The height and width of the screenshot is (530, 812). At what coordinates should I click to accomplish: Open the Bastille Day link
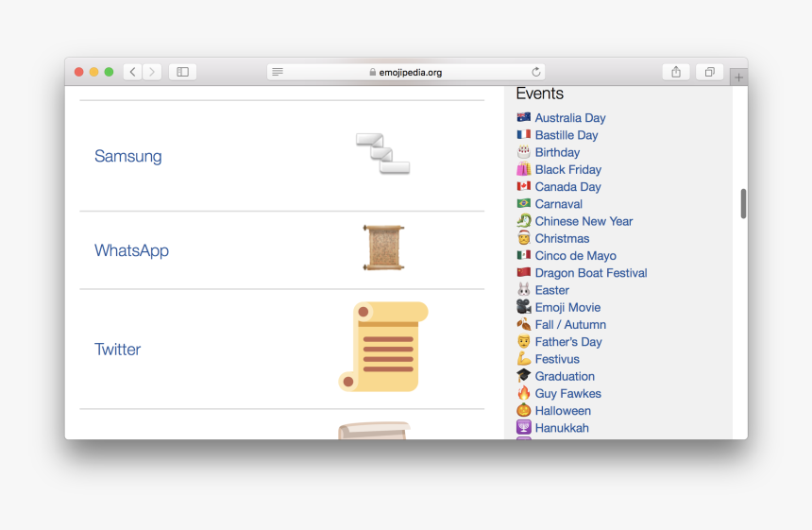click(567, 135)
